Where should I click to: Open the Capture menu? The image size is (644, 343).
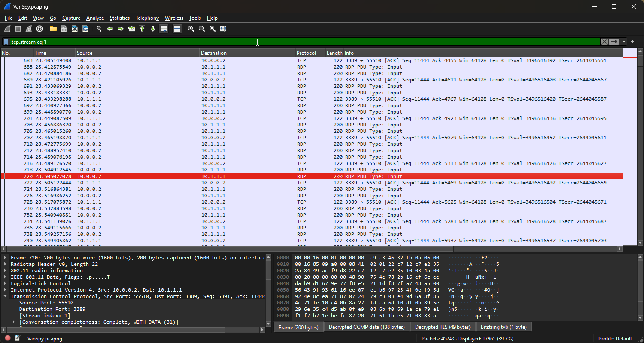tap(71, 18)
